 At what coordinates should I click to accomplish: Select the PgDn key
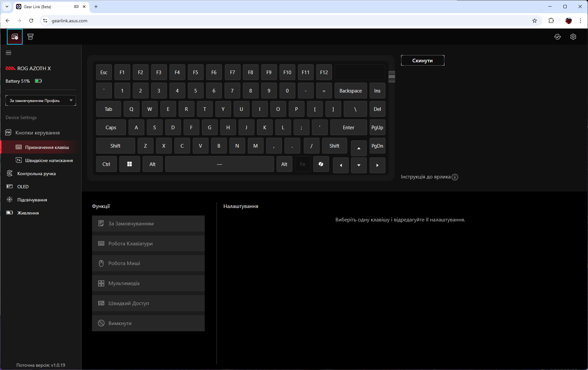tap(377, 146)
